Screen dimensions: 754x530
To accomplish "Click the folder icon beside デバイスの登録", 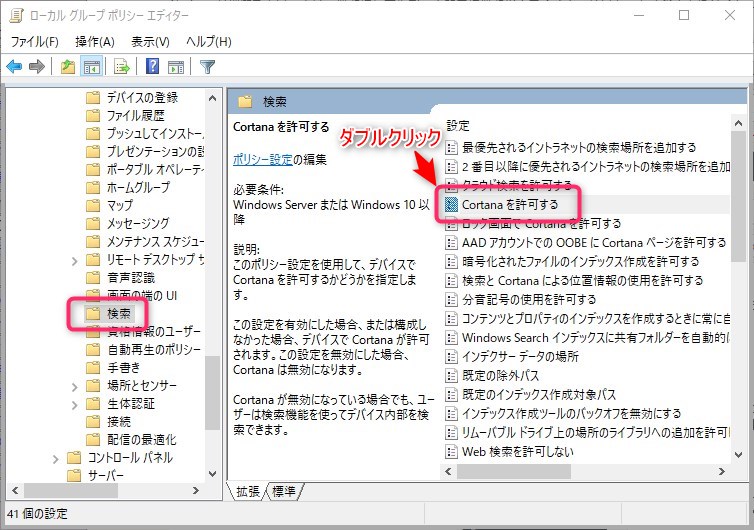I will coord(93,98).
